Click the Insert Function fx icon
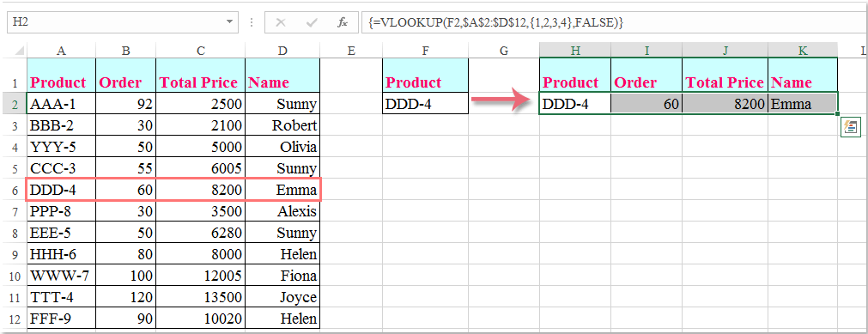 coord(343,22)
